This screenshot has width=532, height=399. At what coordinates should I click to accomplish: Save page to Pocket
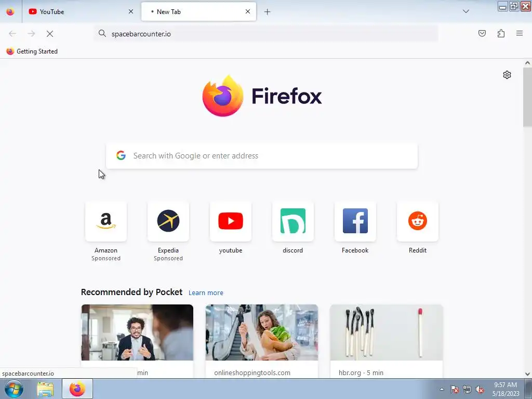(x=482, y=33)
